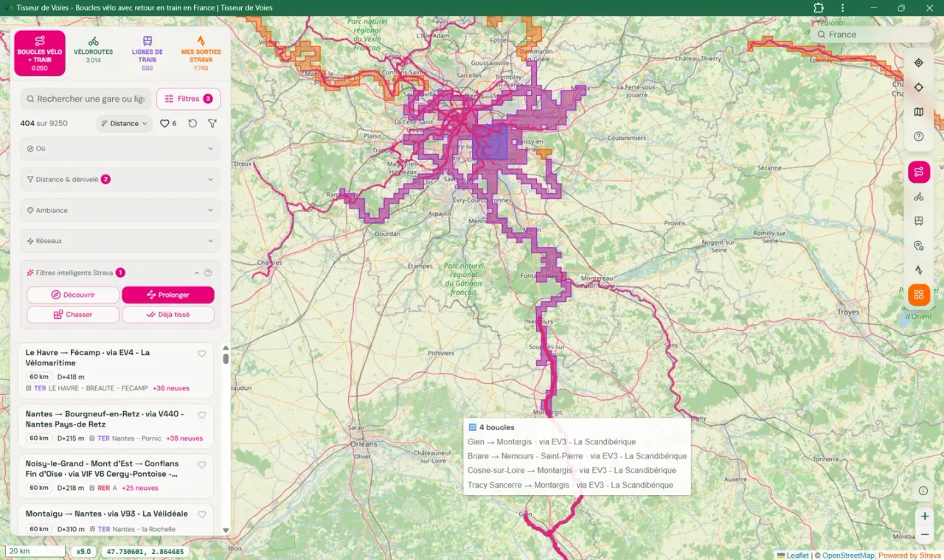Favorite the Montaigu → Nantes loop
This screenshot has height=560, width=944.
[x=202, y=514]
